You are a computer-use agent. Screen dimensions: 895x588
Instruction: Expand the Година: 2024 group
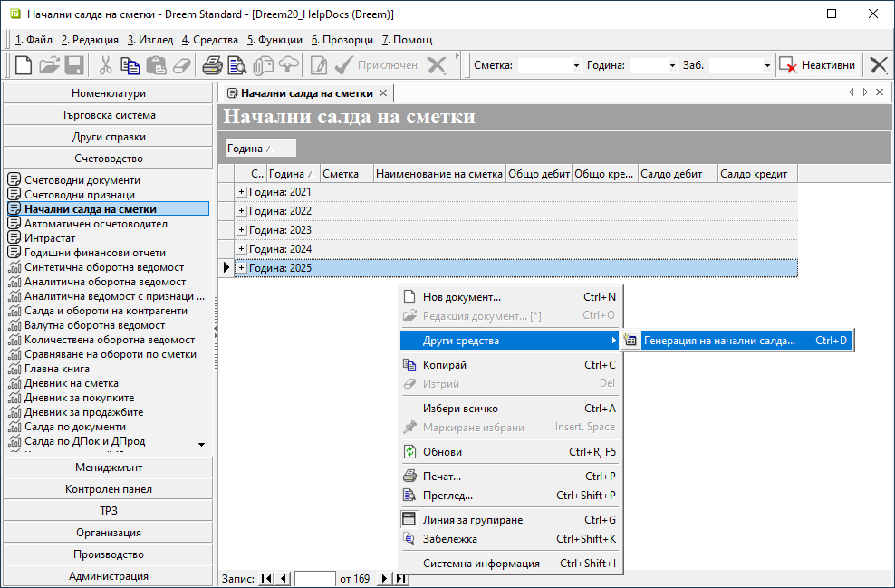pyautogui.click(x=241, y=249)
